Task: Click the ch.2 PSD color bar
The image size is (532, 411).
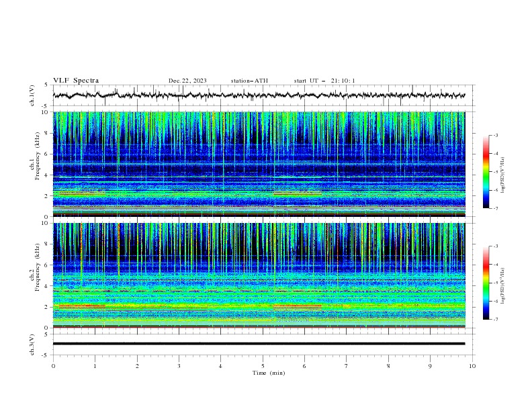Action: pos(486,283)
